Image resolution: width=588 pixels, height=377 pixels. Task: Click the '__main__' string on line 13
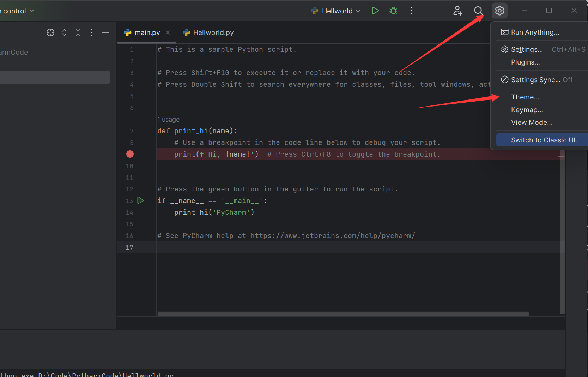pos(242,201)
